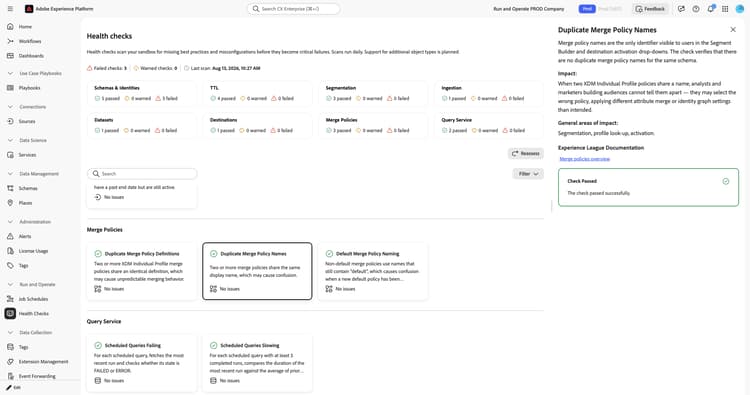Open the Scheduled Queries Failing card
The image size is (750, 395).
[142, 363]
